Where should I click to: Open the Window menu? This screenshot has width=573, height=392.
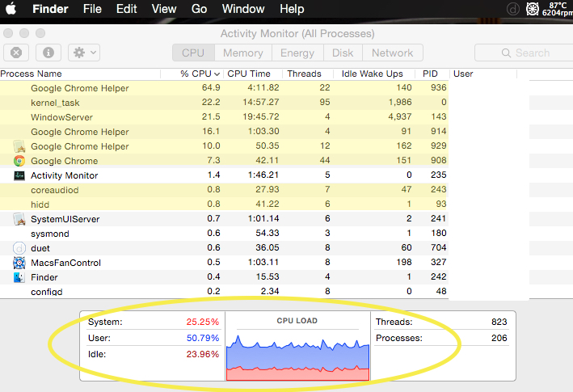243,9
